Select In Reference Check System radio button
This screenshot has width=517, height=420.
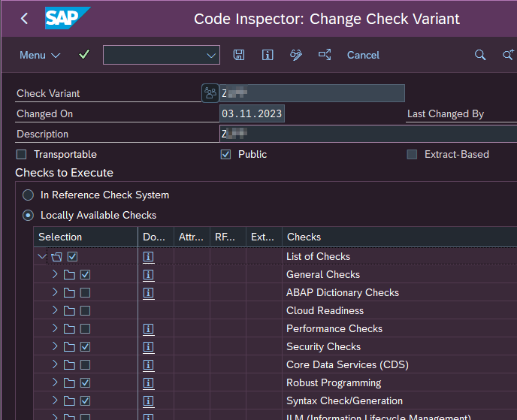pyautogui.click(x=28, y=195)
